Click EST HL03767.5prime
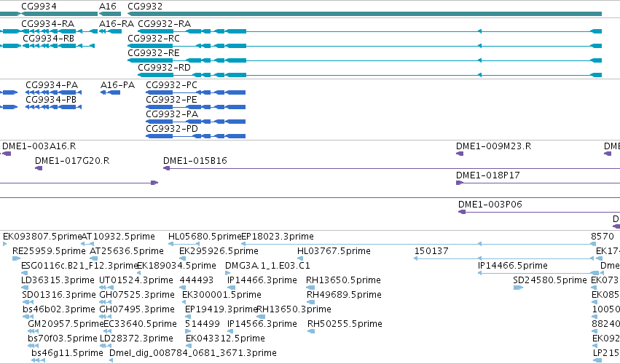Image resolution: width=620 pixels, height=364 pixels. [x=334, y=251]
